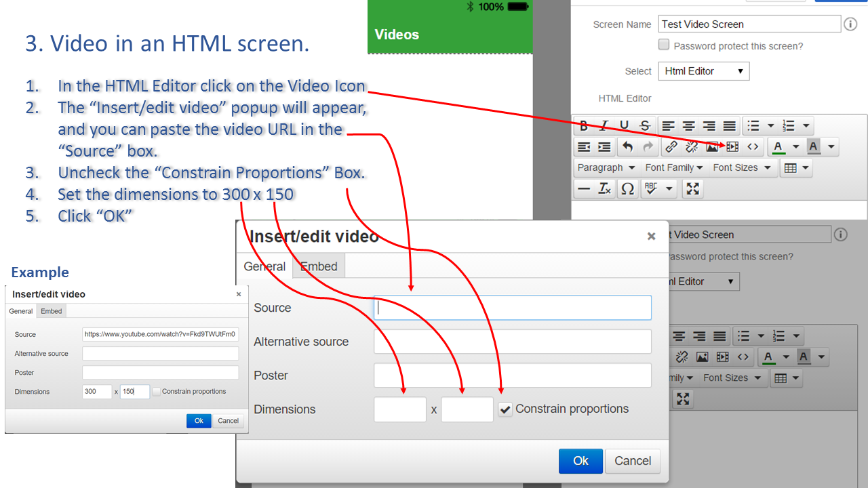Click the undo arrow in the toolbar
The image size is (868, 488).
click(628, 147)
